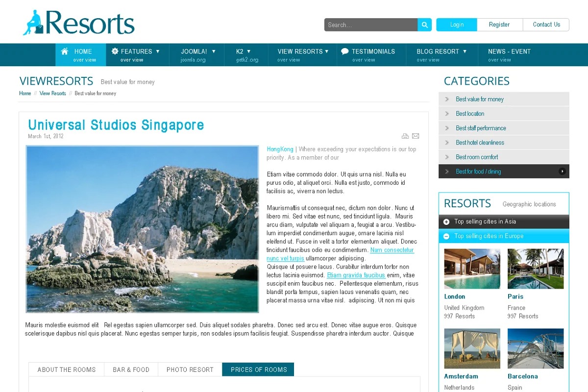
Task: Click the search magnifier icon button
Action: click(x=424, y=25)
